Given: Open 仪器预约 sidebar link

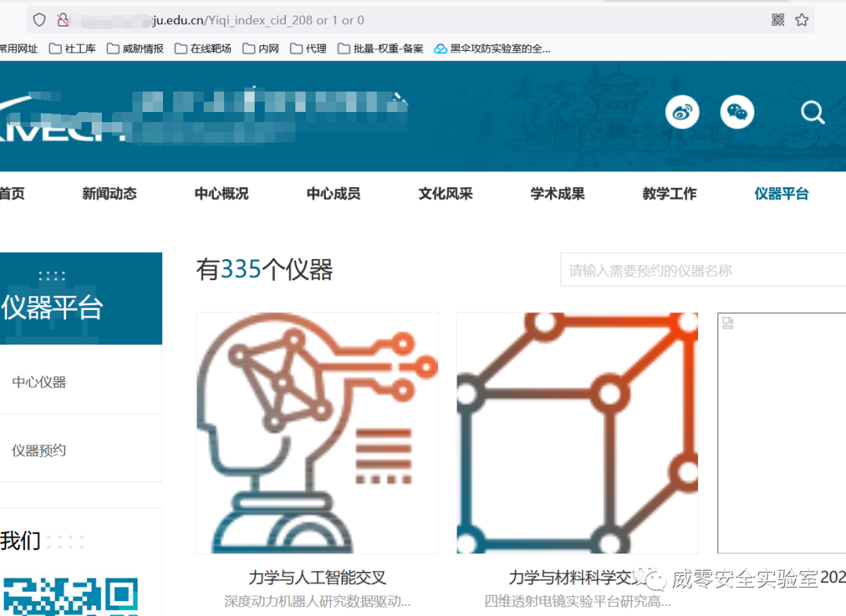Looking at the screenshot, I should tap(39, 450).
